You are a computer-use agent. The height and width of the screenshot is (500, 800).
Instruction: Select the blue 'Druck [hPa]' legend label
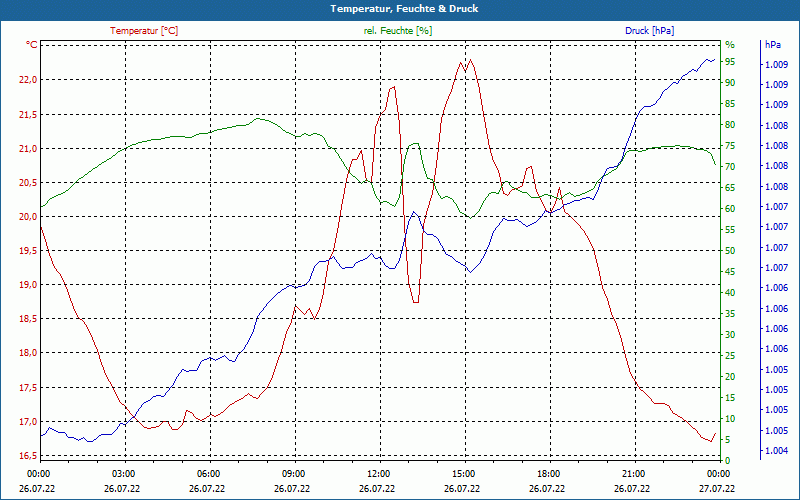[649, 31]
